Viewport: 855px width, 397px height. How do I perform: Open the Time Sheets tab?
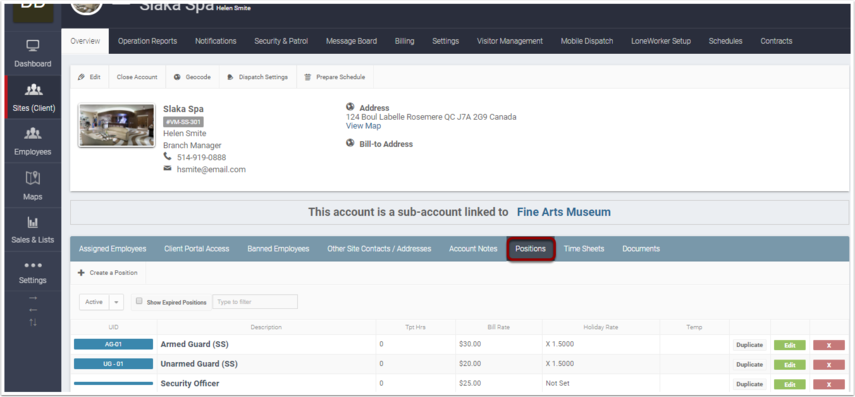[x=584, y=249]
